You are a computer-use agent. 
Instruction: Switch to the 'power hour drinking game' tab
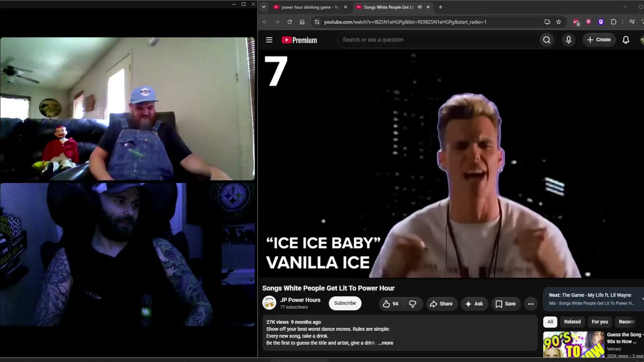[x=309, y=7]
